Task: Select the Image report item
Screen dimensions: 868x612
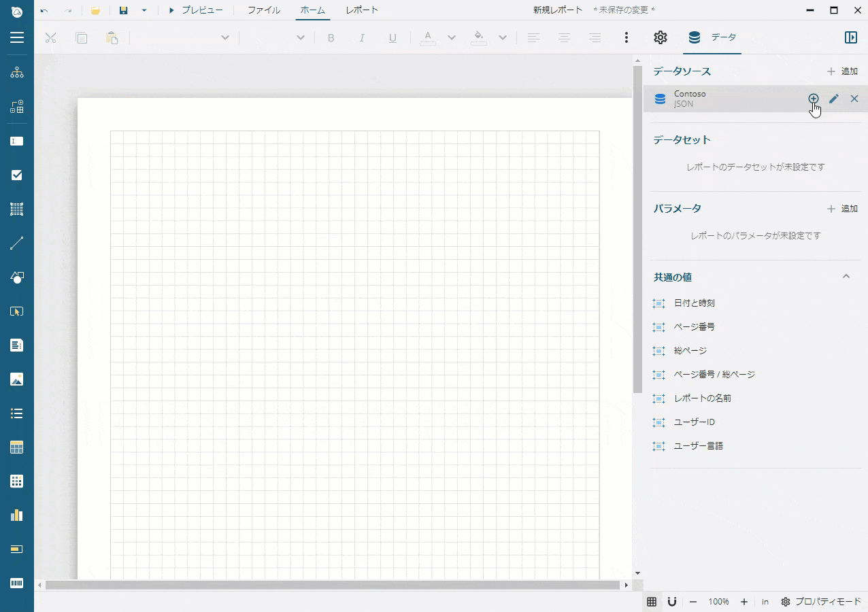Action: pyautogui.click(x=17, y=379)
